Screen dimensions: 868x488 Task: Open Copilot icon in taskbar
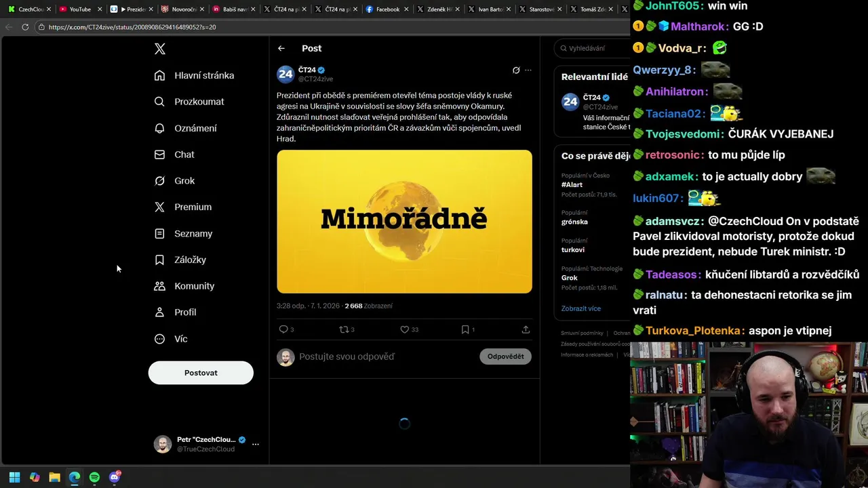tap(35, 477)
